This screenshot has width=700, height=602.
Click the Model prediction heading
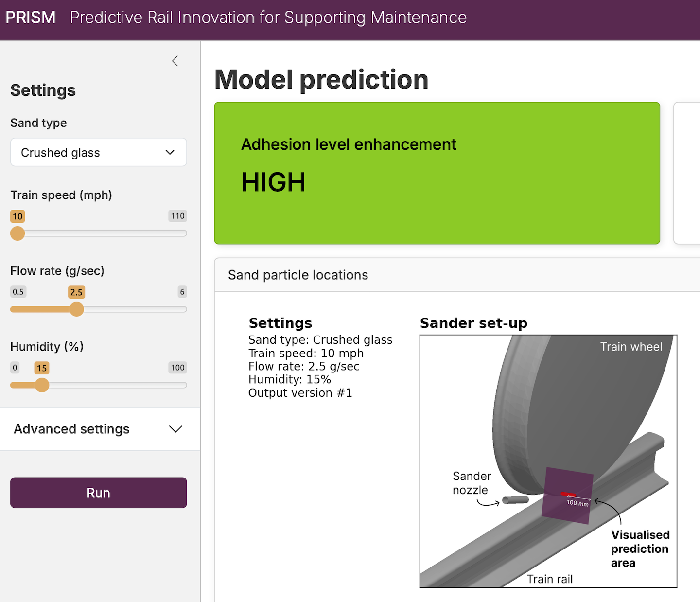pyautogui.click(x=321, y=79)
